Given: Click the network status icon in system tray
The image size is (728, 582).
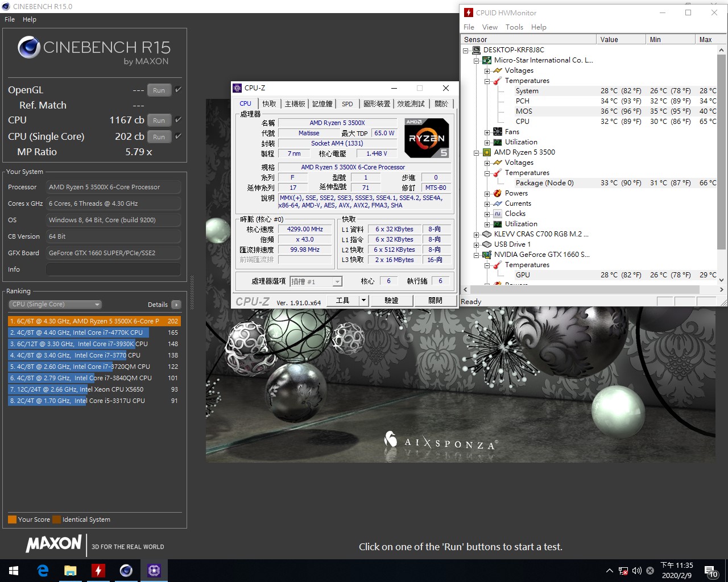Looking at the screenshot, I should click(x=623, y=571).
